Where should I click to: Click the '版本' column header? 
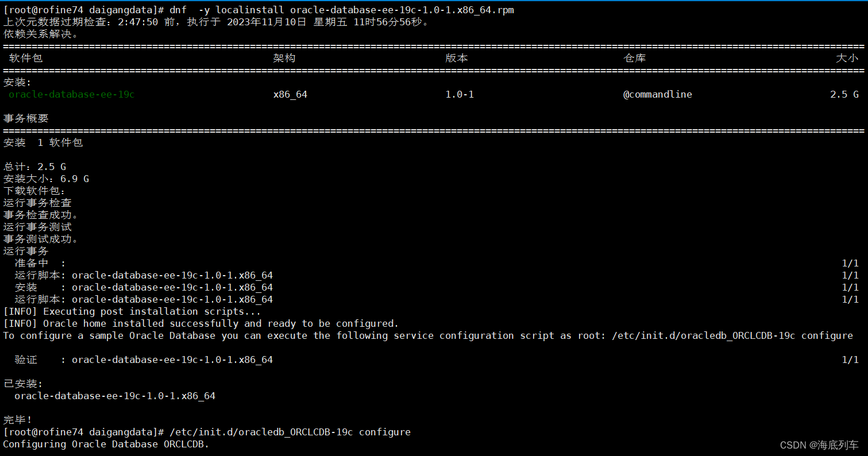457,58
